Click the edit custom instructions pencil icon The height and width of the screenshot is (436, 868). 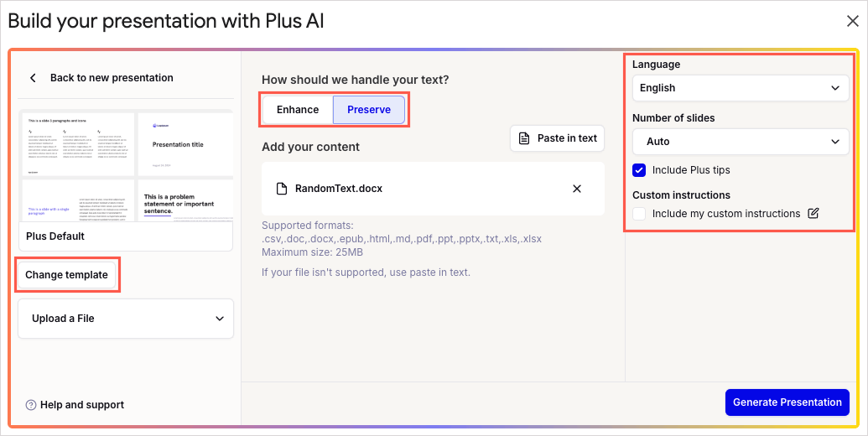[x=813, y=214]
